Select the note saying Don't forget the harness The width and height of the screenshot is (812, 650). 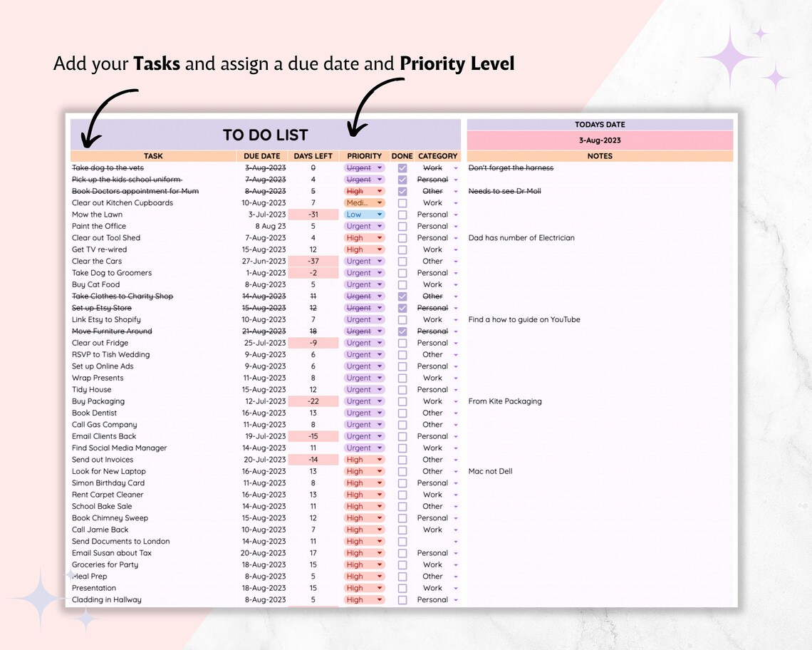[509, 167]
